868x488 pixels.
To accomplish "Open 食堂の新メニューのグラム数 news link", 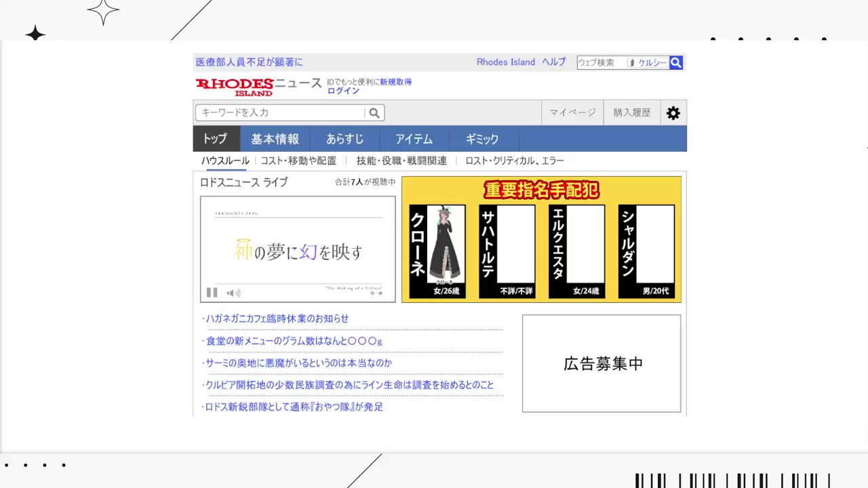I will click(294, 341).
